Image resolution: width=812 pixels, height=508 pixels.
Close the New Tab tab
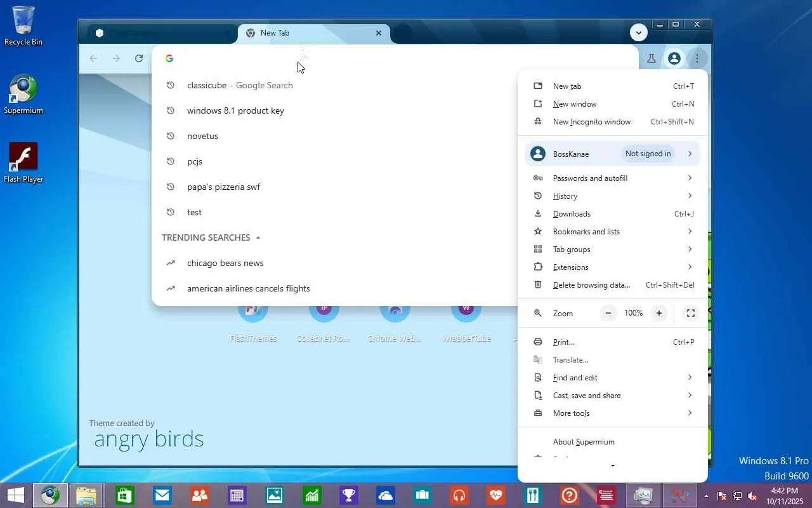379,33
